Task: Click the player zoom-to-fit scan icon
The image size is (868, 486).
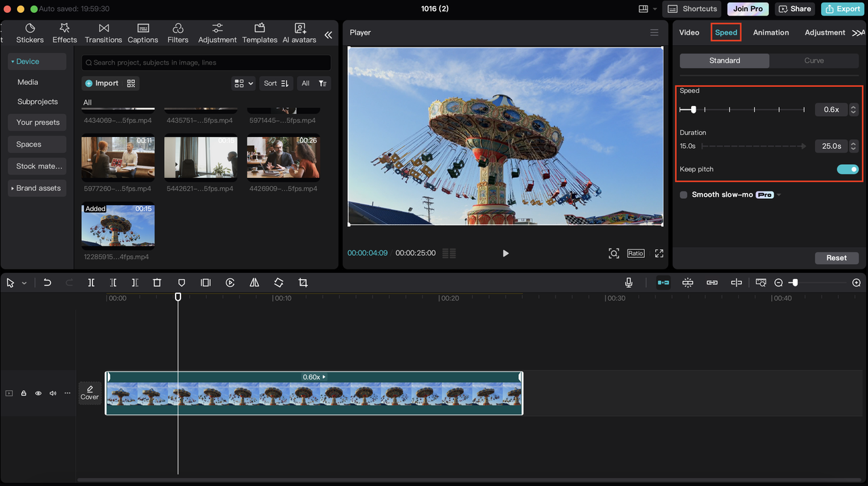Action: (x=614, y=253)
